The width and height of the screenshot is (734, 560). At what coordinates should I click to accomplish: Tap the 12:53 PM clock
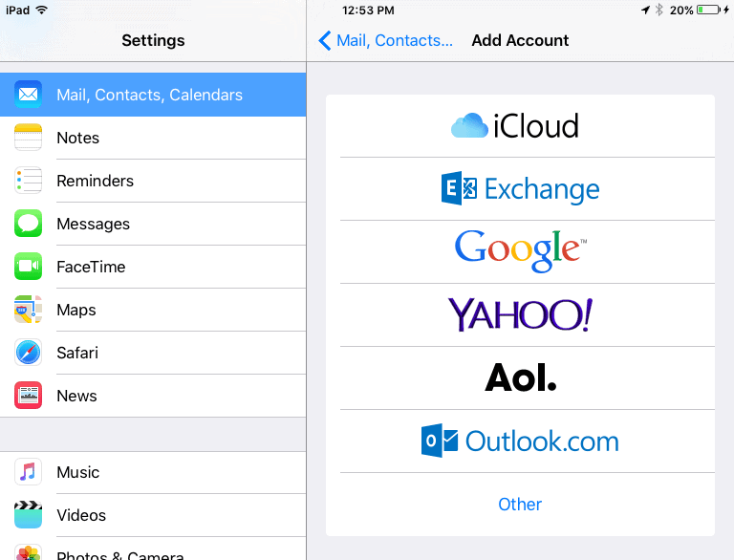[368, 10]
